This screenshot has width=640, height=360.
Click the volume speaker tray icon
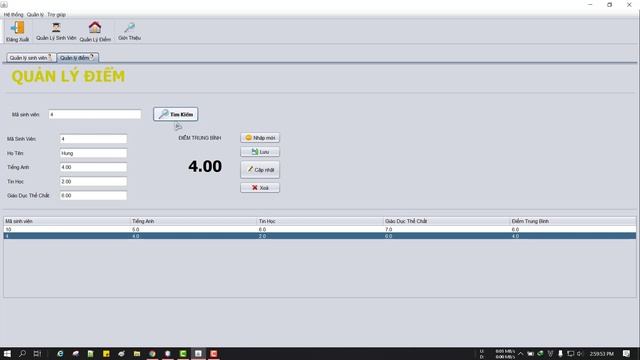click(580, 353)
